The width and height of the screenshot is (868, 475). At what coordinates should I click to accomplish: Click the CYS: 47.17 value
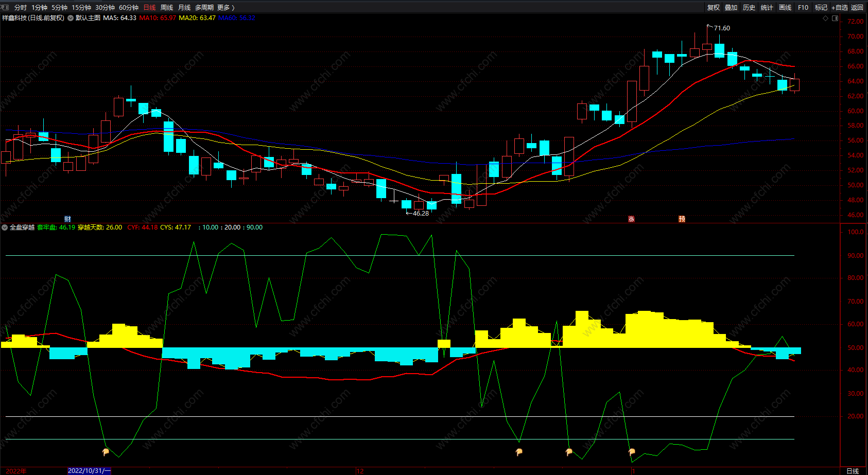[x=176, y=227]
